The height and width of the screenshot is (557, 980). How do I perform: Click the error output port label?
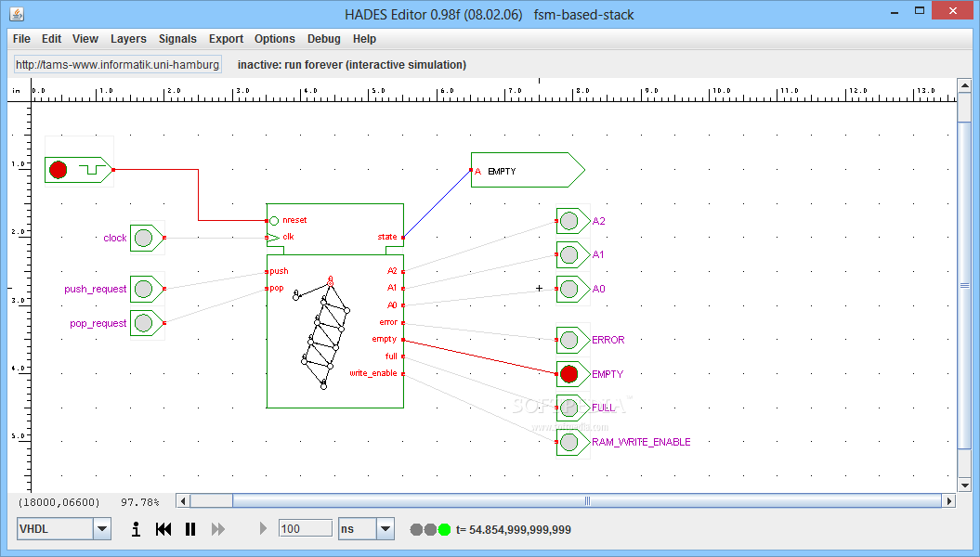click(388, 322)
